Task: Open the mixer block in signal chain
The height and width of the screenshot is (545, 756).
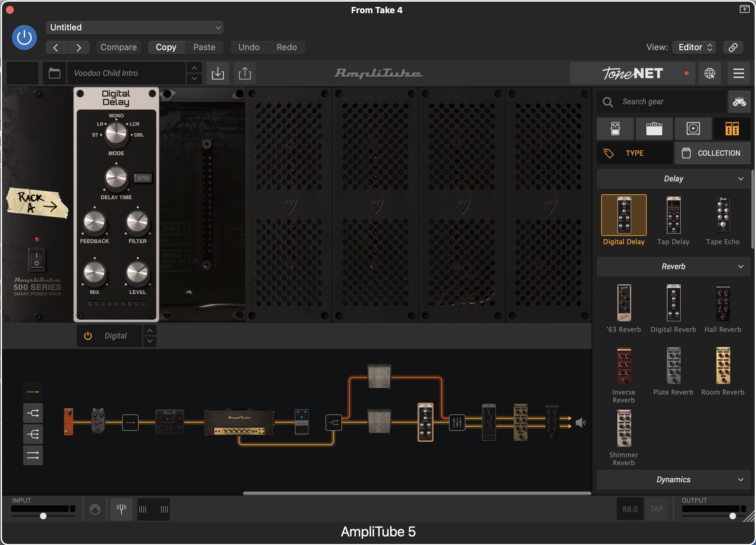Action: click(457, 422)
